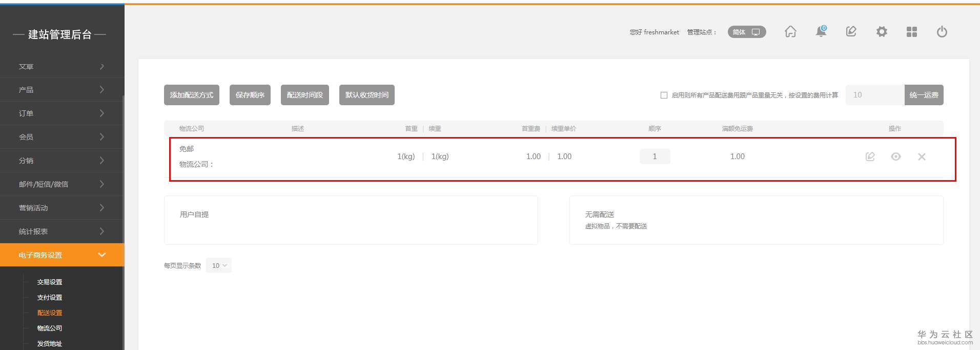The height and width of the screenshot is (350, 980).
Task: Click the 建站管理后台 sidebar title
Action: pos(60,34)
